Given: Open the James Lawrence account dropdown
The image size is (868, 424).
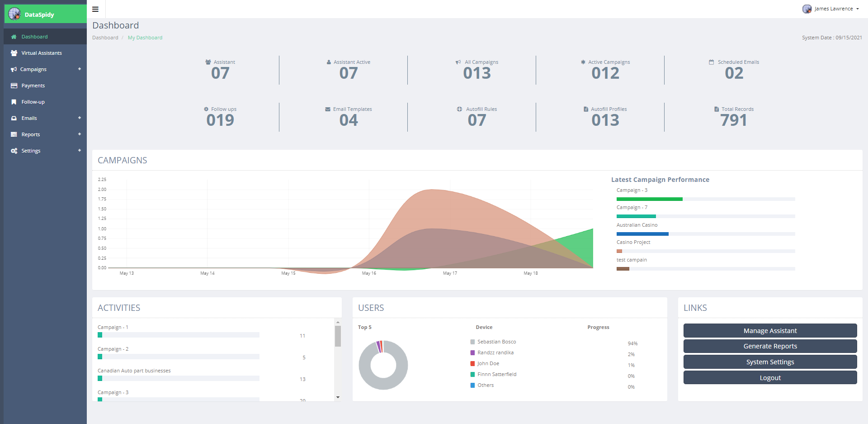Looking at the screenshot, I should click(x=831, y=9).
